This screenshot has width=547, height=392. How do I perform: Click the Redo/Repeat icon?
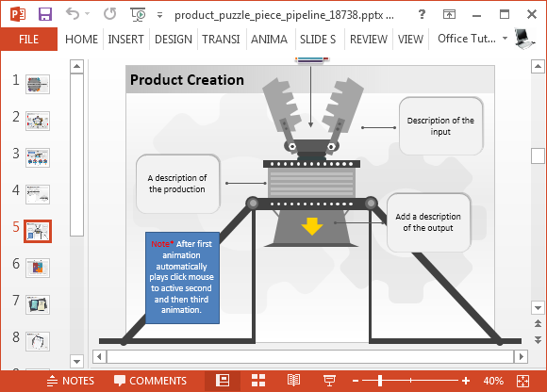coord(110,14)
